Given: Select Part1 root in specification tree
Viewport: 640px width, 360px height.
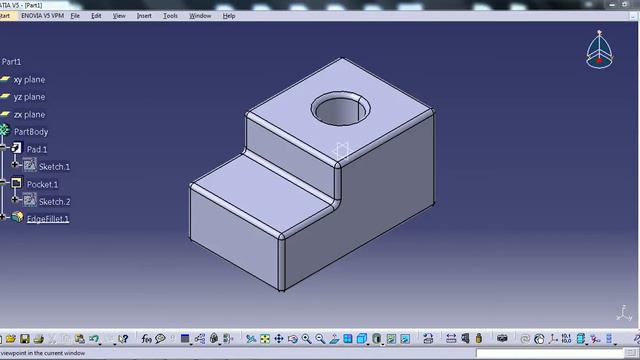Looking at the screenshot, I should pyautogui.click(x=11, y=62).
